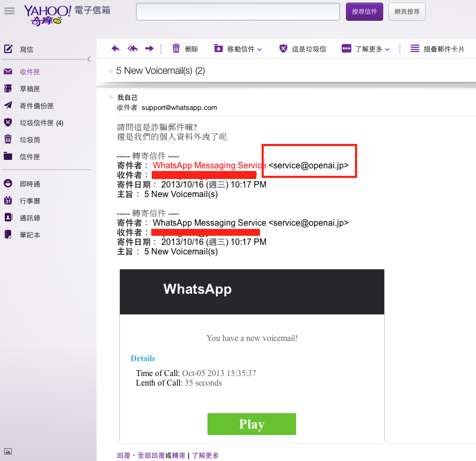
Task: Click the inbox envelope icon
Action: pyautogui.click(x=8, y=71)
